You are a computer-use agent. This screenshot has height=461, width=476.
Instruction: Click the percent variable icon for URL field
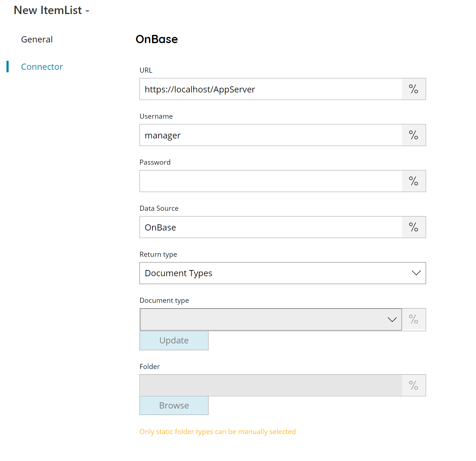point(413,89)
